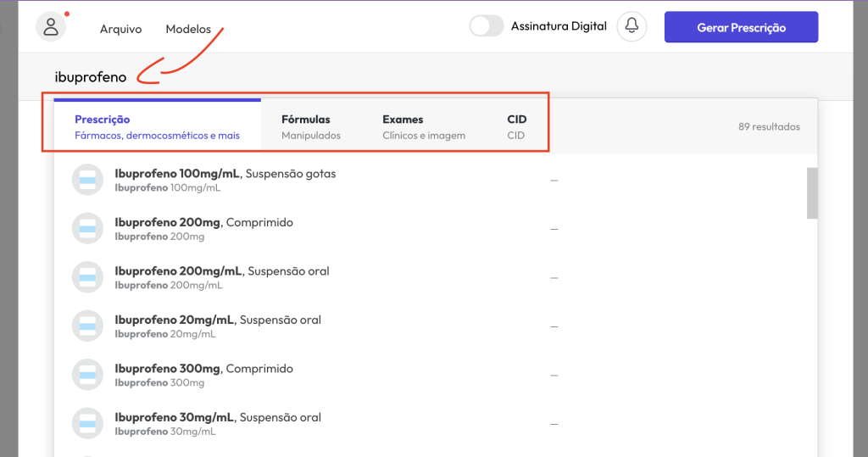Click the notifications bell icon
868x457 pixels.
[x=632, y=26]
